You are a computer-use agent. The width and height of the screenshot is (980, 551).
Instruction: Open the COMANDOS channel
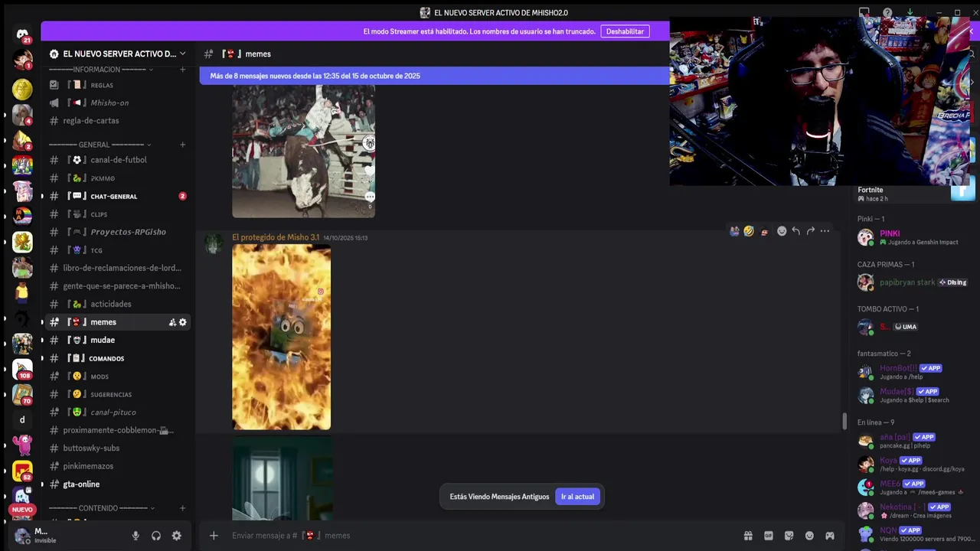click(x=117, y=358)
